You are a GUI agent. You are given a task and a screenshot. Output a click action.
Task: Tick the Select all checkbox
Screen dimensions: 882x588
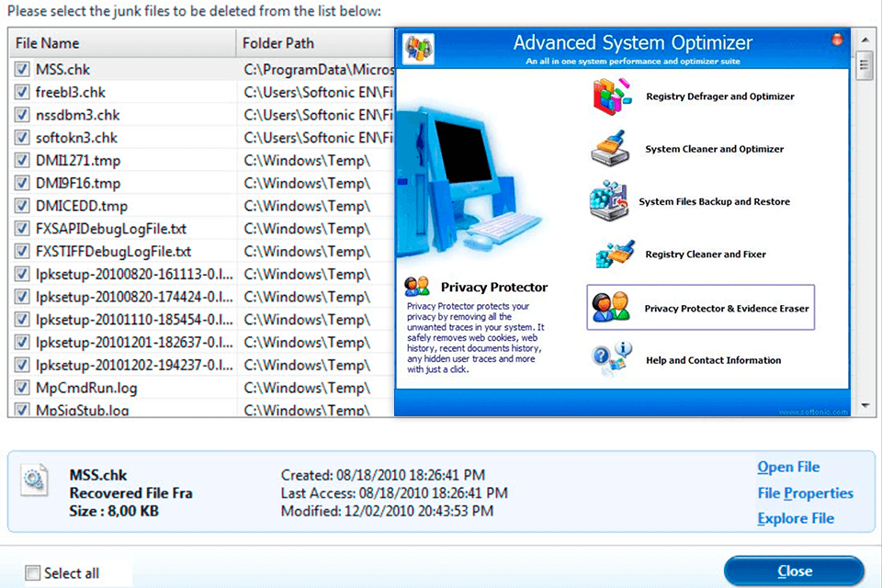(x=33, y=572)
